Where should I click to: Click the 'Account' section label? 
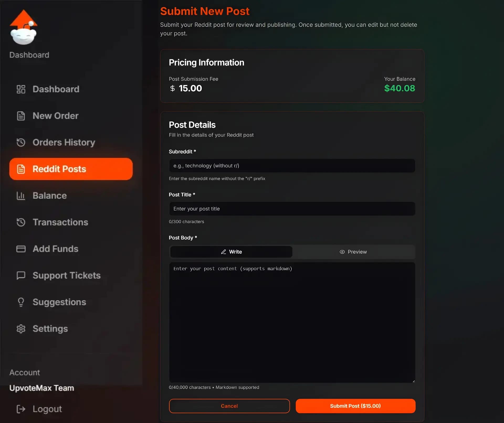tap(25, 373)
